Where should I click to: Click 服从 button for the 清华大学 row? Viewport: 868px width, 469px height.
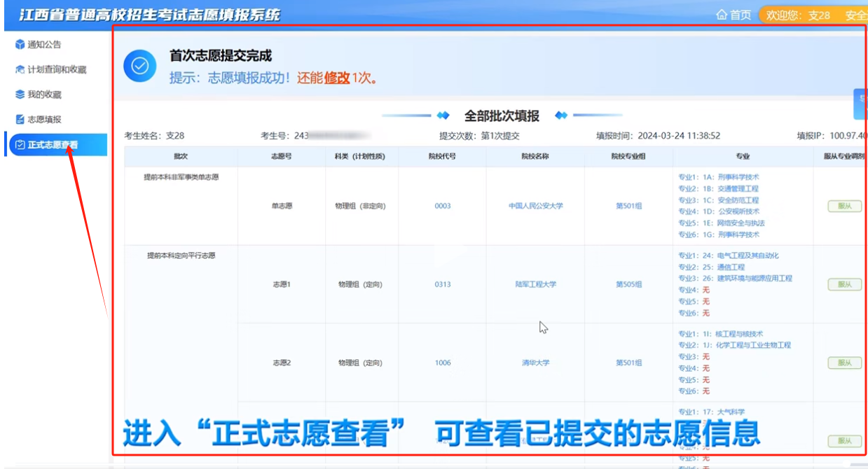click(x=843, y=363)
